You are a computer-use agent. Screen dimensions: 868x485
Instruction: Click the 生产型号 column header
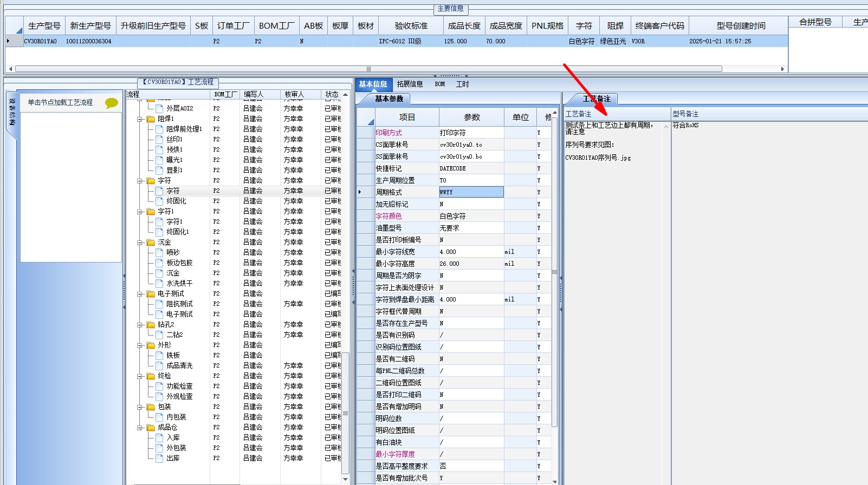tap(44, 26)
